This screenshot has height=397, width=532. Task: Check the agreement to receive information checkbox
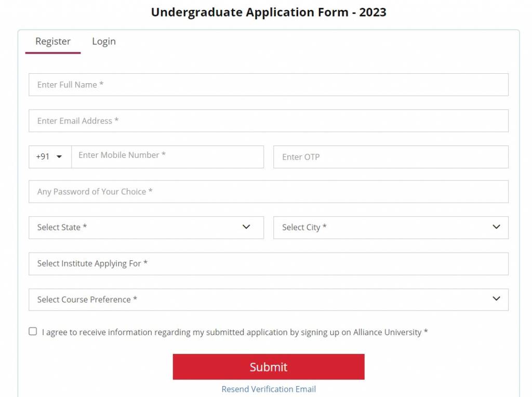click(x=33, y=331)
